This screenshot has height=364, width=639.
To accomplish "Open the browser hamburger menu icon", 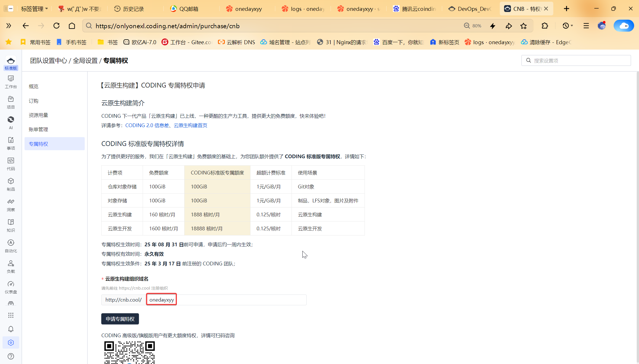I will pos(586,26).
